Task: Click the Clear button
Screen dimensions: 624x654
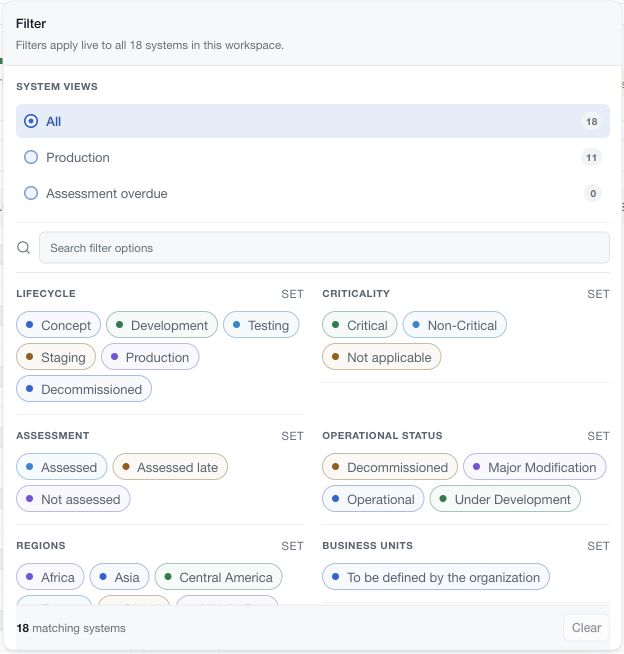Action: tap(586, 627)
